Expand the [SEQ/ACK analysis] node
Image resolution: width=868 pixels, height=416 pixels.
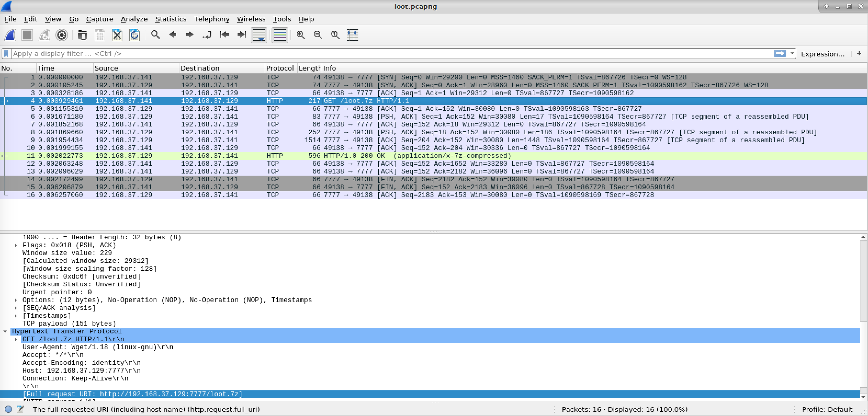click(15, 308)
